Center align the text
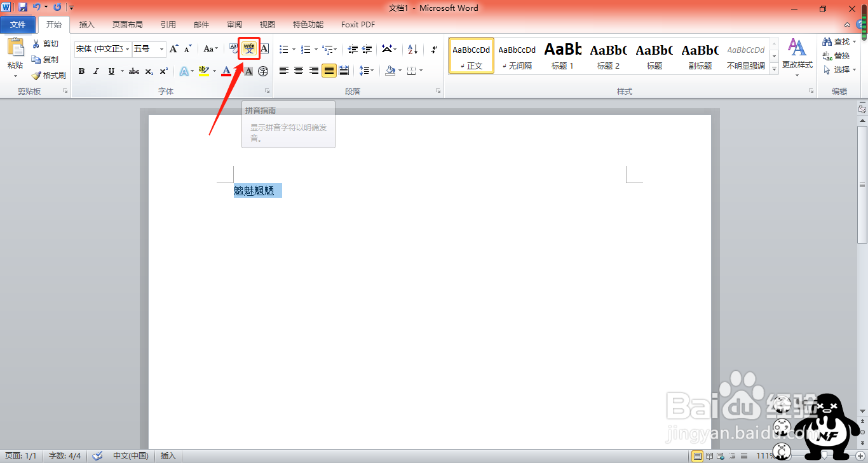Image resolution: width=868 pixels, height=463 pixels. pos(299,71)
